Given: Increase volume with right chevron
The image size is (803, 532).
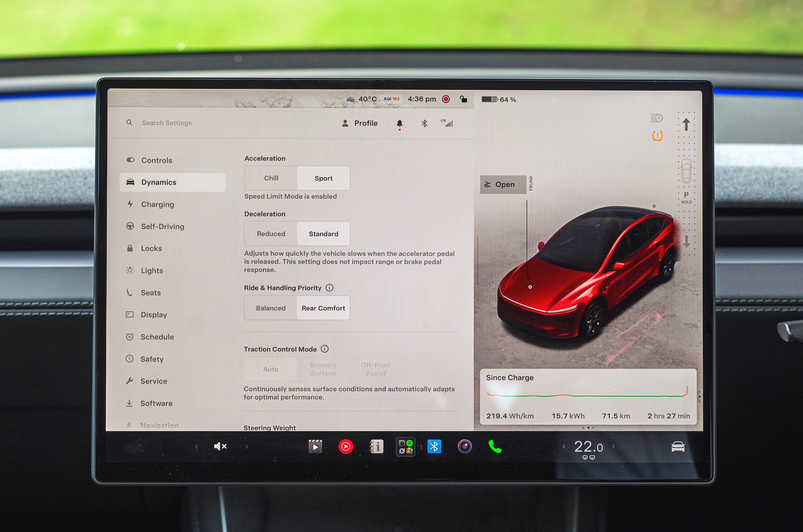Looking at the screenshot, I should pos(247,447).
